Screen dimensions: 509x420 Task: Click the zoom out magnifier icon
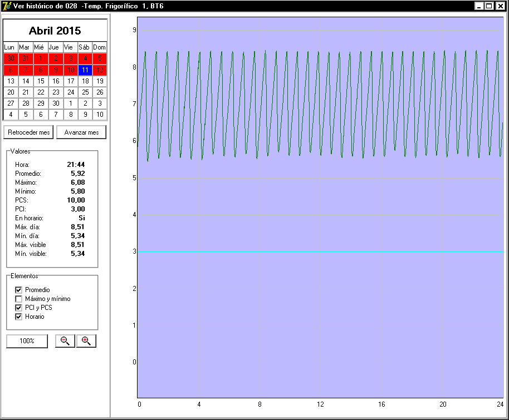[x=65, y=341]
